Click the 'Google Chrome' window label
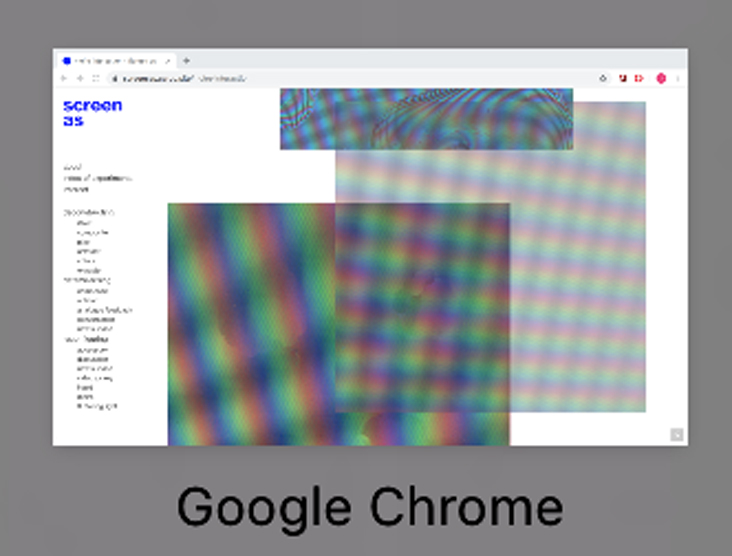 coord(370,508)
